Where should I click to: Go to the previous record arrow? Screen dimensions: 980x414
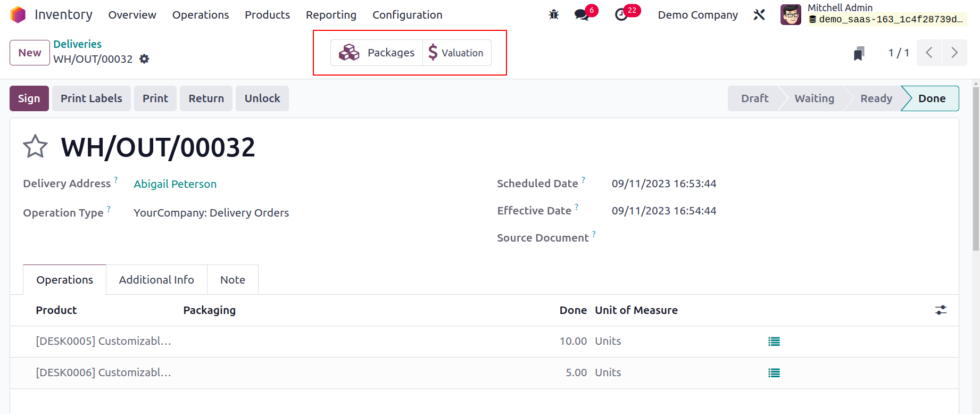929,53
